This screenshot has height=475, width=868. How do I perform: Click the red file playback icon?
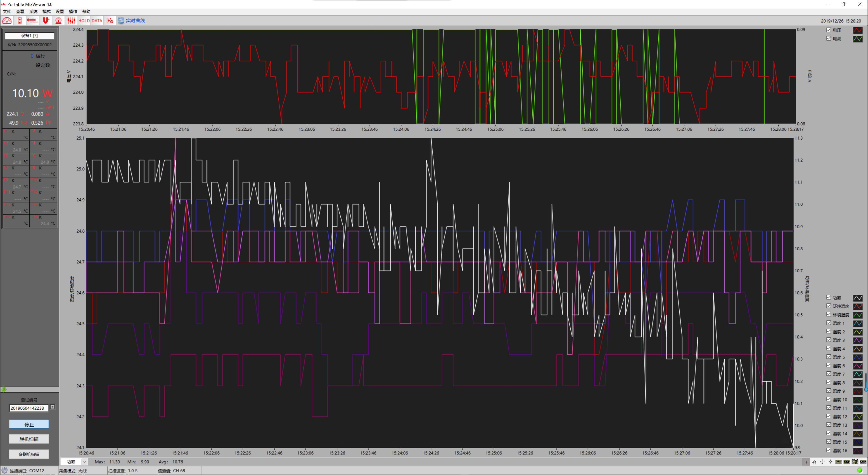(x=110, y=21)
